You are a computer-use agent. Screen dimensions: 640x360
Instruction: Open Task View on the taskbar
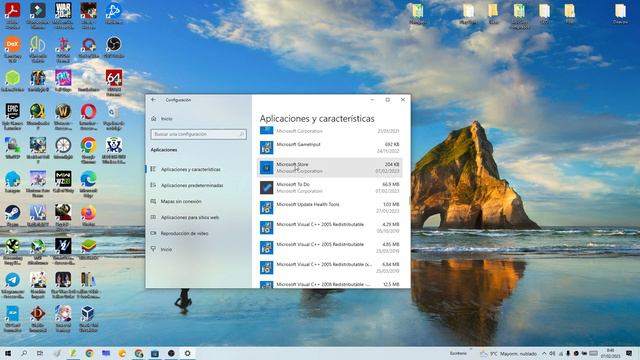click(x=40, y=353)
